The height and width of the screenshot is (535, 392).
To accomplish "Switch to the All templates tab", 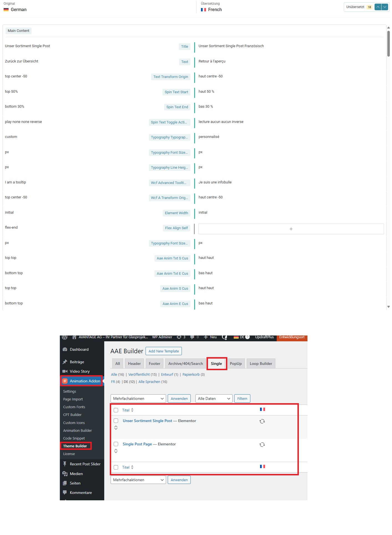I will pos(118,364).
